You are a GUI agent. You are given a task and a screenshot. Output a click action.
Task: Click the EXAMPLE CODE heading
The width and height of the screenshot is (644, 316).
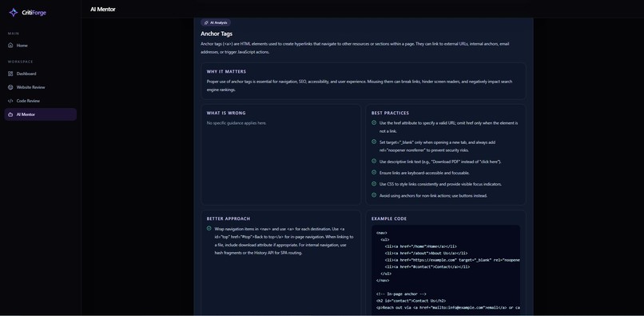pos(389,218)
